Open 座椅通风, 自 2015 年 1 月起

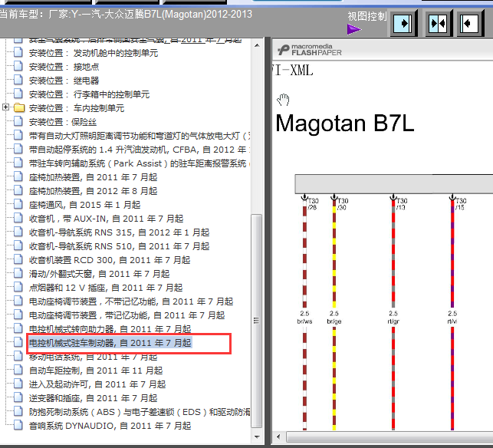click(x=84, y=205)
